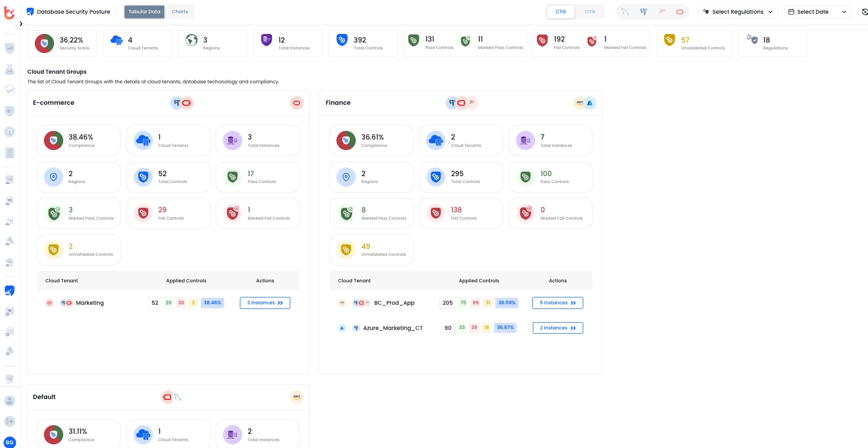Select the Tabular Data tab

[144, 12]
